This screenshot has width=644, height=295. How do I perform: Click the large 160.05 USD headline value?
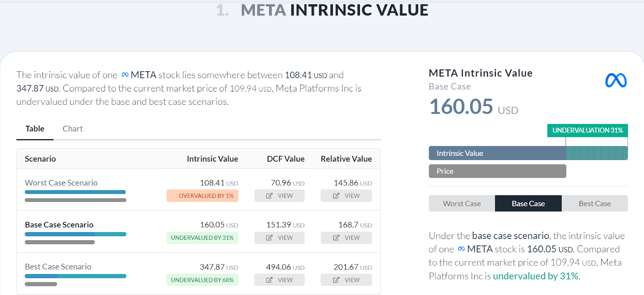(x=474, y=107)
